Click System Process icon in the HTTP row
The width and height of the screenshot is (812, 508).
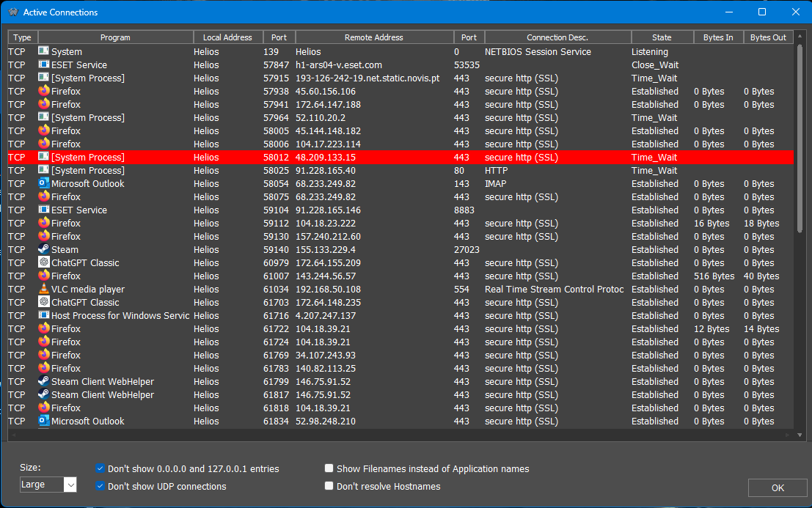point(43,170)
